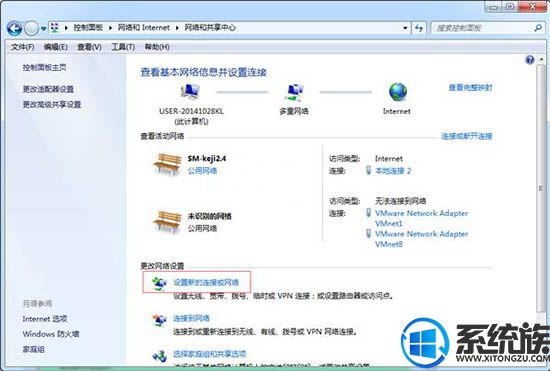Click the 多重网络 network icon
Screen dimensions: 550x371
tap(294, 93)
